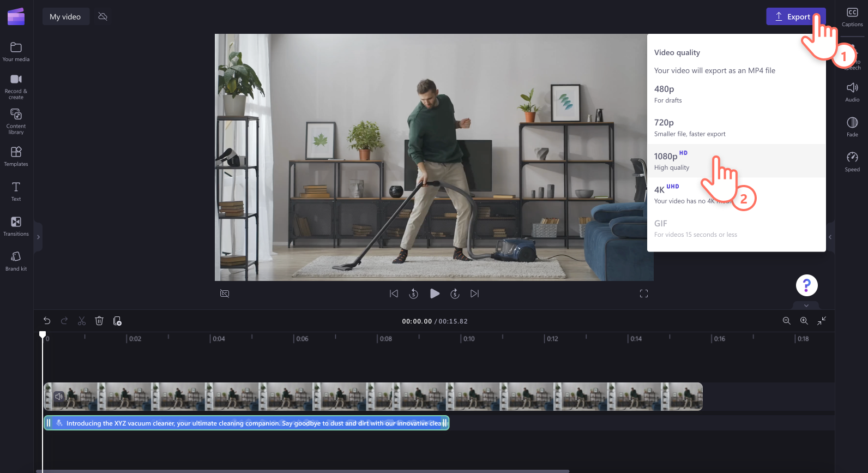Select 720p smaller file option

tap(736, 128)
